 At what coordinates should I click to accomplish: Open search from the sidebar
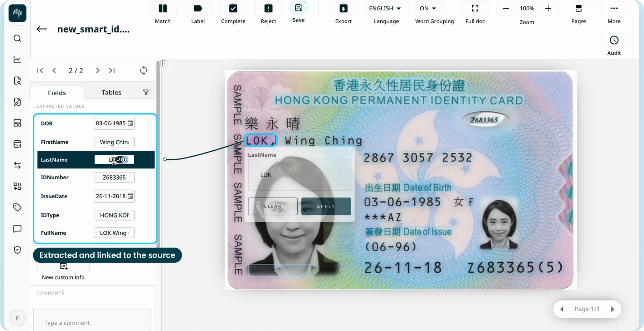(17, 38)
